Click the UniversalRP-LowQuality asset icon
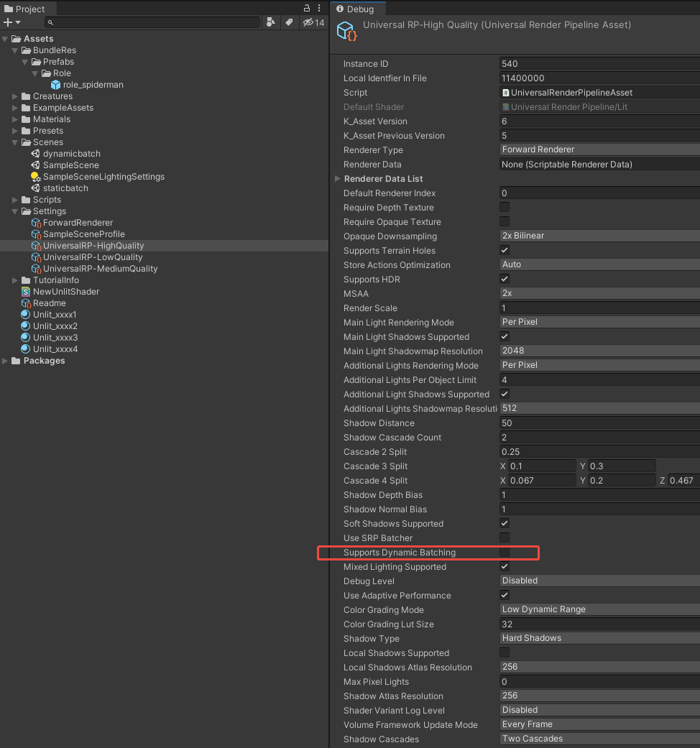700x748 pixels. click(x=36, y=257)
